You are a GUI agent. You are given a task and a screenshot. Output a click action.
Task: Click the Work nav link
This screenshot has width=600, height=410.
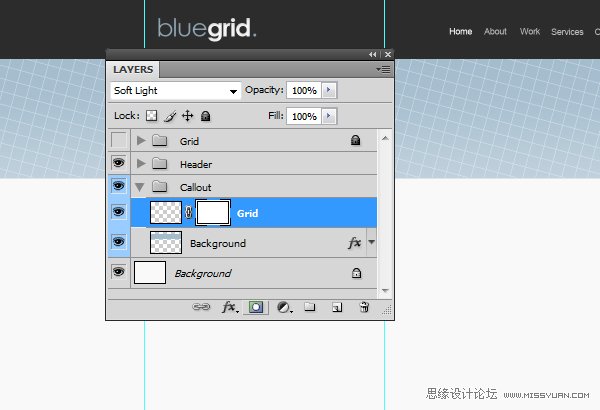[x=530, y=31]
